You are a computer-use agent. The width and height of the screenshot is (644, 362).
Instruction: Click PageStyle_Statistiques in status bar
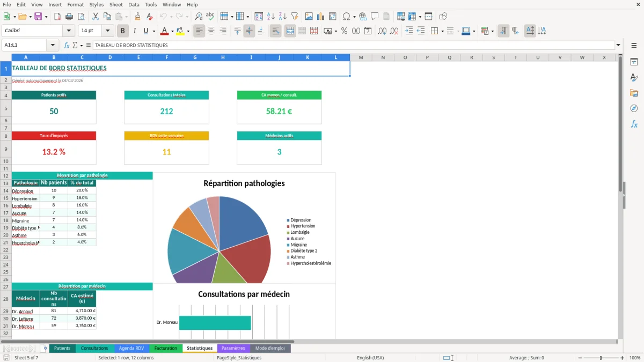(x=239, y=358)
